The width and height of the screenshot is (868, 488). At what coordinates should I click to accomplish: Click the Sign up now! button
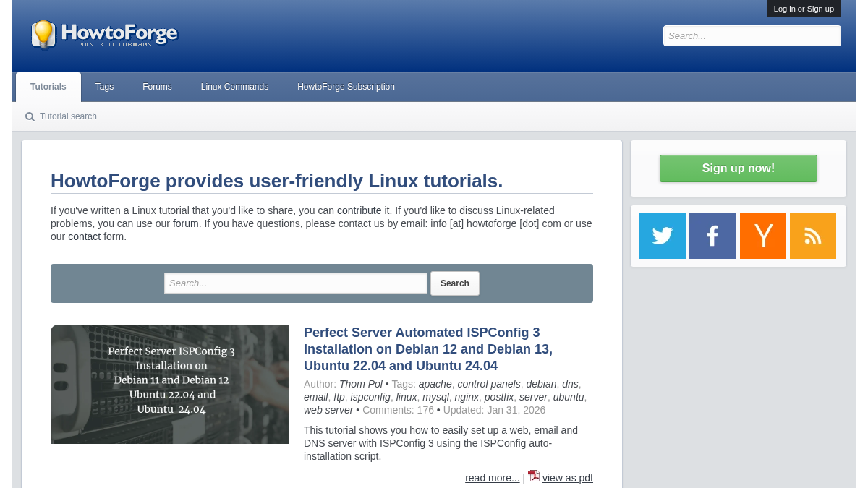point(739,168)
